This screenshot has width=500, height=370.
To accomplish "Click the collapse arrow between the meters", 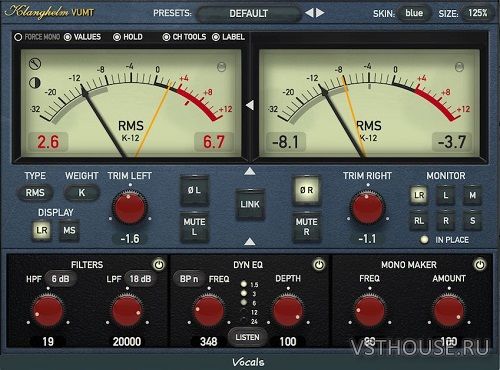I will coord(250,105).
